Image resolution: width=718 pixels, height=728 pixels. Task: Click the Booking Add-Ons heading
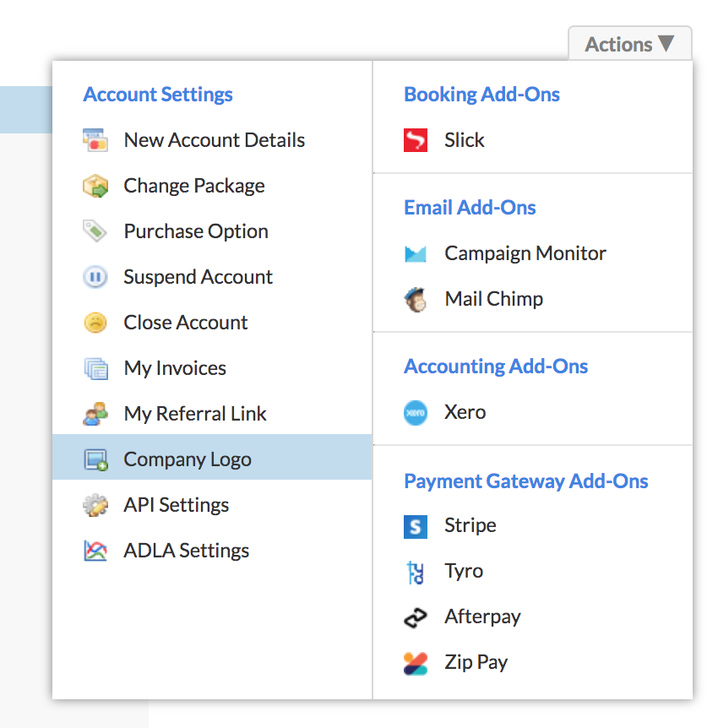click(481, 95)
